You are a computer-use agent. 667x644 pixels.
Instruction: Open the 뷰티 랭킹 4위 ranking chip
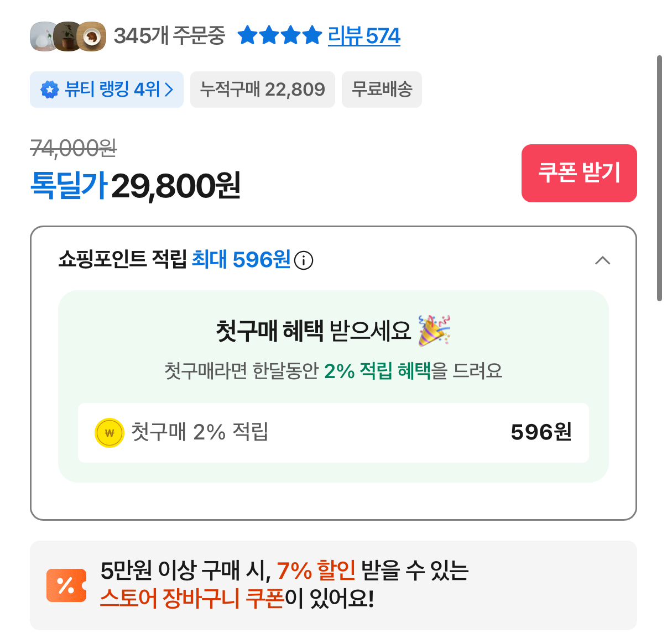tap(107, 90)
